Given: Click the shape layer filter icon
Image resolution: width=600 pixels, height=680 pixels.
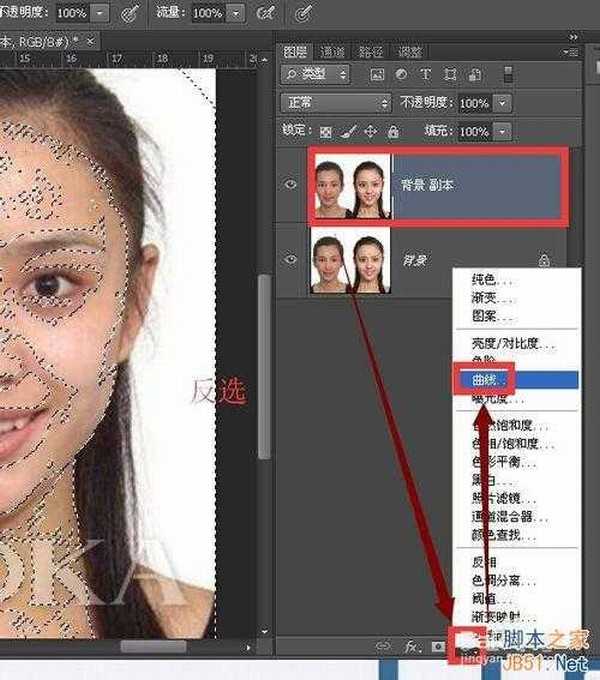Looking at the screenshot, I should coord(449,75).
